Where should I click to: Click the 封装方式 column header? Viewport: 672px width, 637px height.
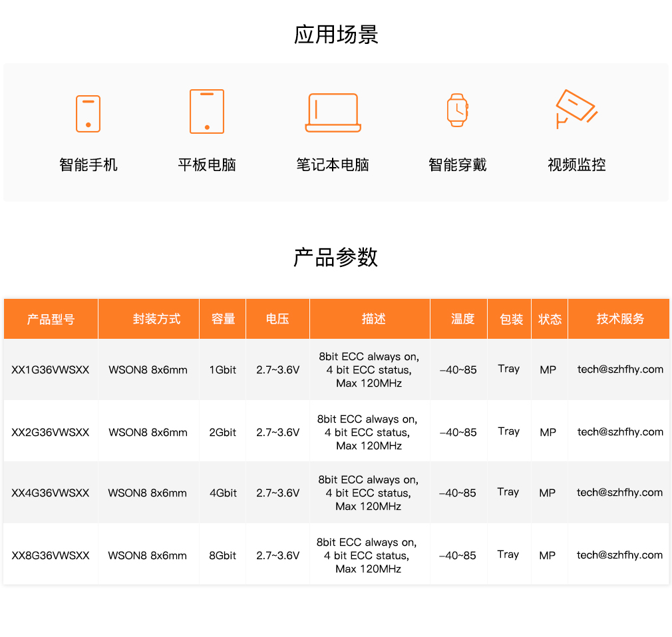coord(156,319)
